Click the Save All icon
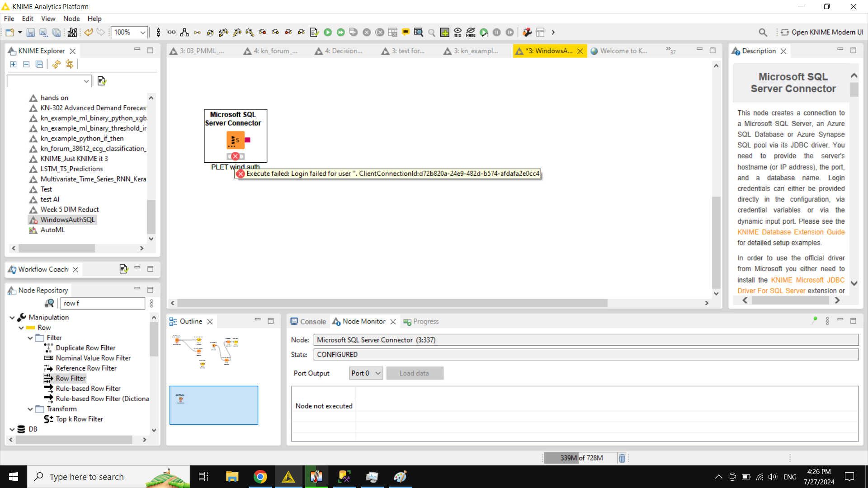Screen dimensions: 868x488 (x=57, y=32)
